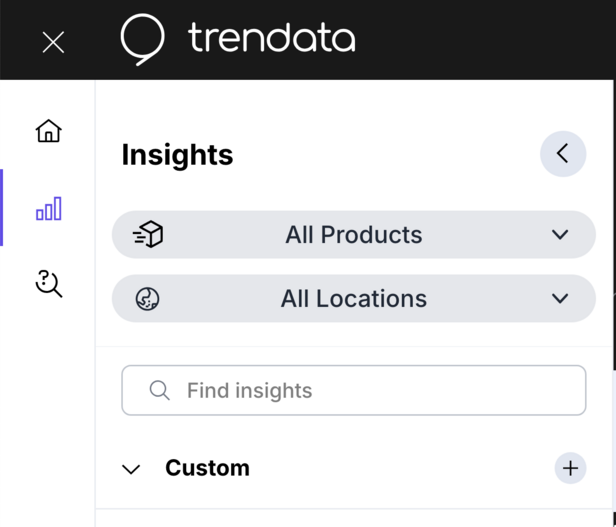This screenshot has height=527, width=616.
Task: Click the magnifier icon in Find insights
Action: [159, 390]
